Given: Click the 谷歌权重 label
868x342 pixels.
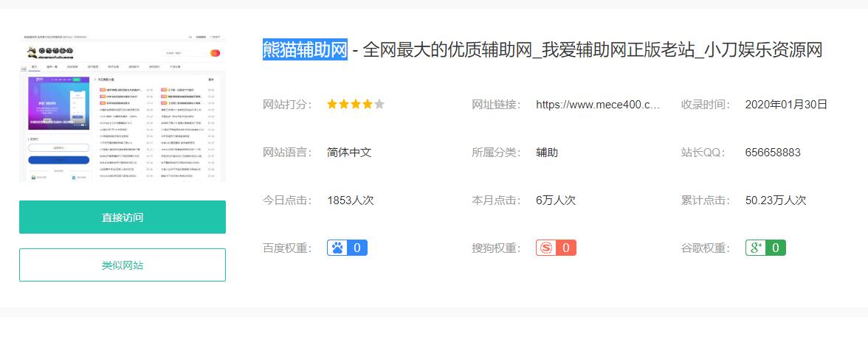Looking at the screenshot, I should pyautogui.click(x=706, y=248).
